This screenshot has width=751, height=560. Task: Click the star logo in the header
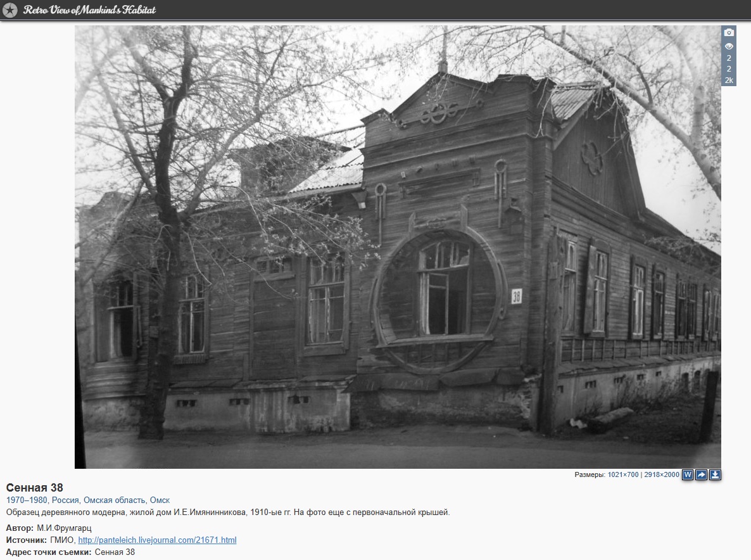[10, 10]
